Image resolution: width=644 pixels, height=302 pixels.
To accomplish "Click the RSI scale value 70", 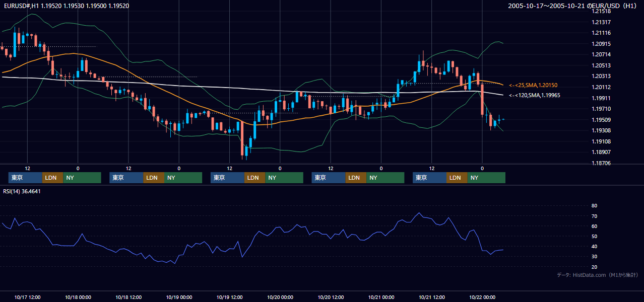I will pyautogui.click(x=594, y=216).
